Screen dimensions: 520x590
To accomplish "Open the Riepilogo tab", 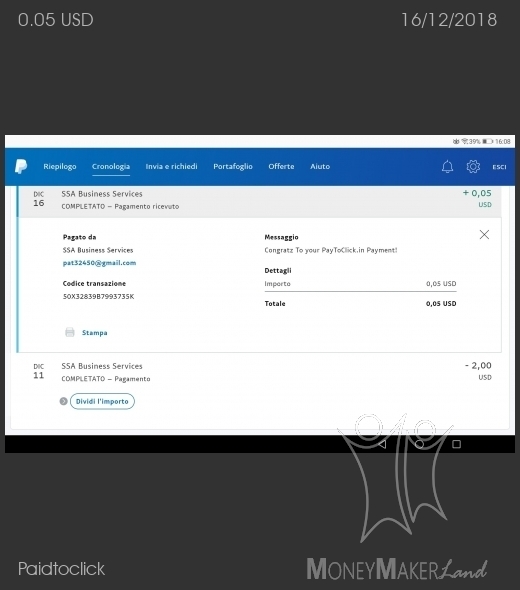I will [x=60, y=166].
